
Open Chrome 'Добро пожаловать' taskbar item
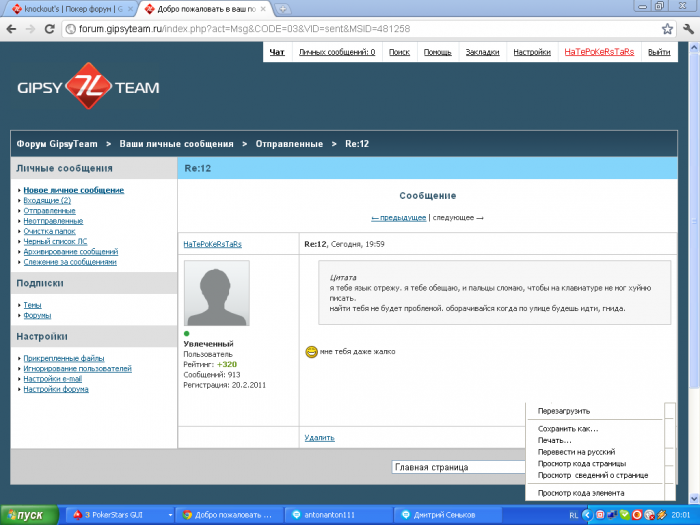(x=229, y=515)
